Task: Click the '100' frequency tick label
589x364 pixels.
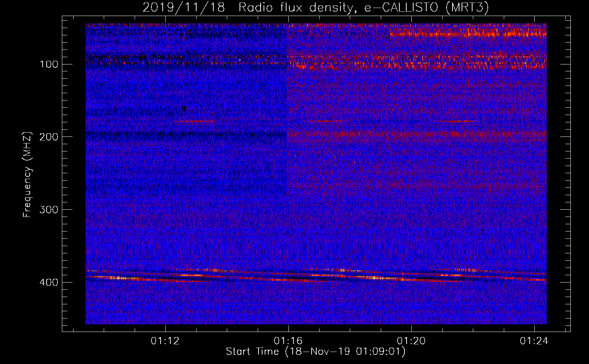Action: (49, 64)
